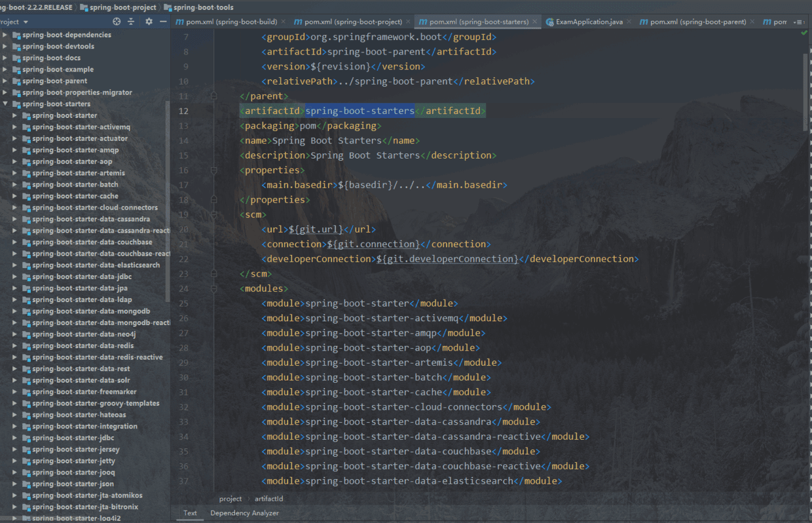The height and width of the screenshot is (523, 812).
Task: Click the locate-in-project target icon
Action: coord(117,22)
